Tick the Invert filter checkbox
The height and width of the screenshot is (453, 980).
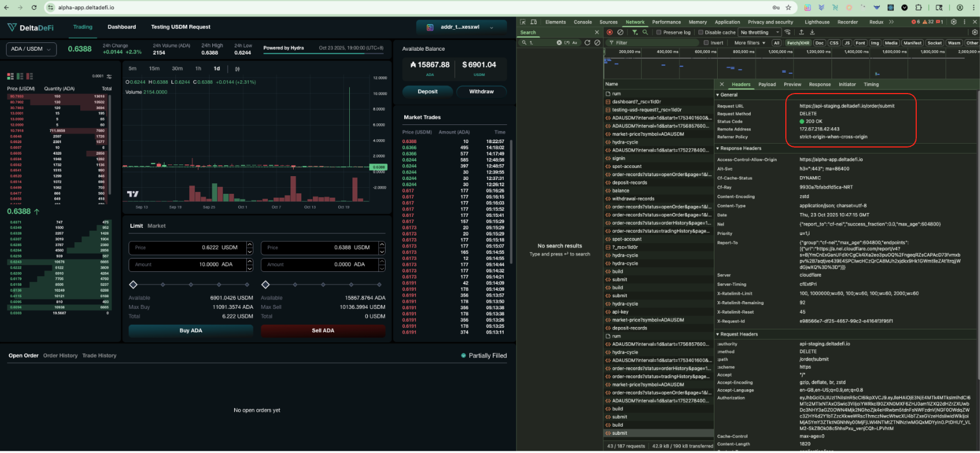click(x=706, y=43)
